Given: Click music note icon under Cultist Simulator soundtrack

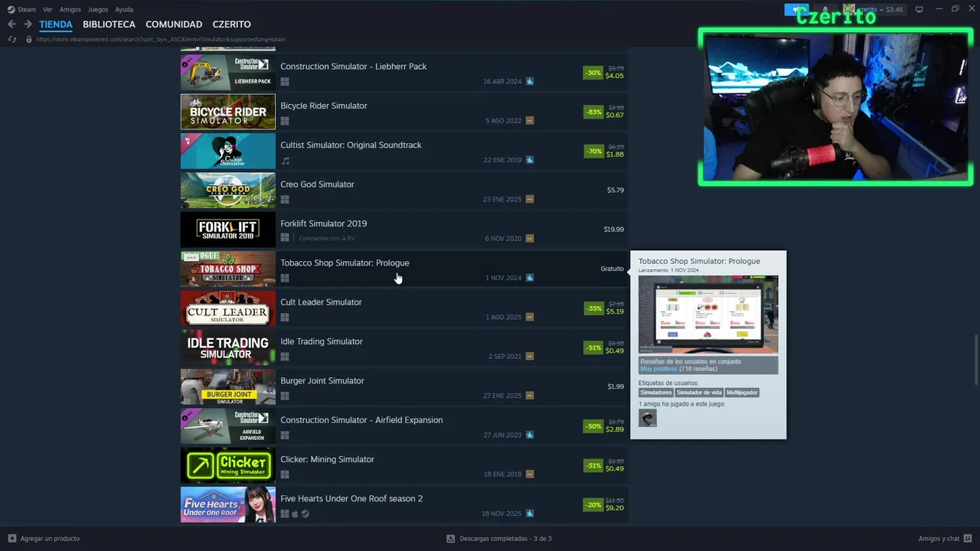Looking at the screenshot, I should pyautogui.click(x=286, y=161).
